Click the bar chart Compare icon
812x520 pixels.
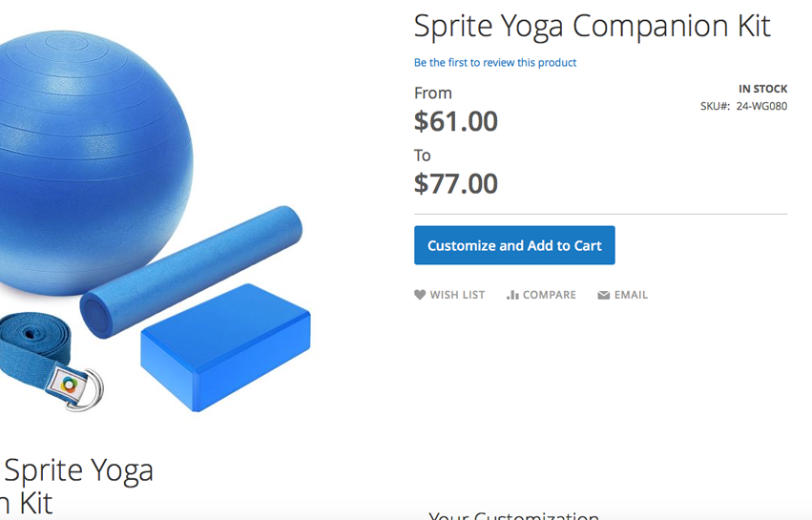pos(512,295)
